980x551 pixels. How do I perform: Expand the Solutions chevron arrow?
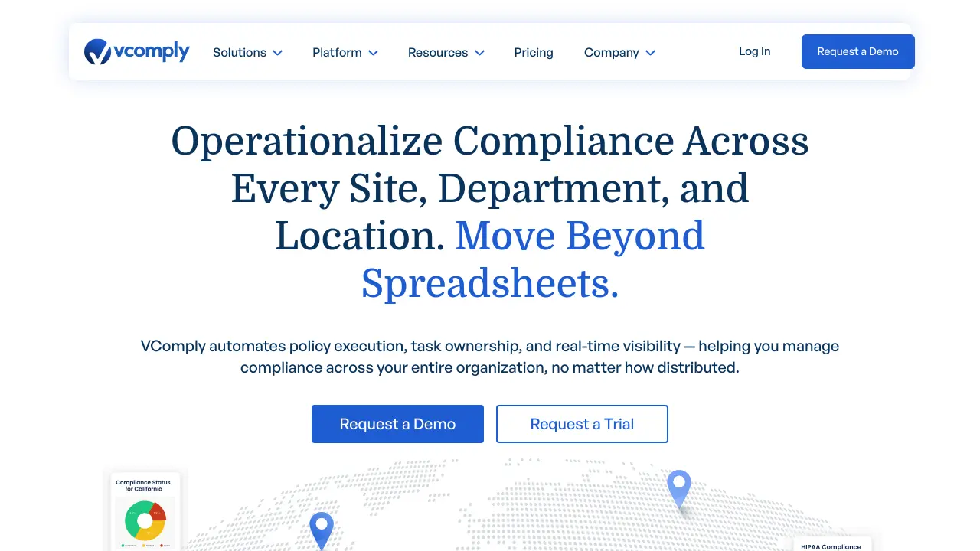coord(278,53)
